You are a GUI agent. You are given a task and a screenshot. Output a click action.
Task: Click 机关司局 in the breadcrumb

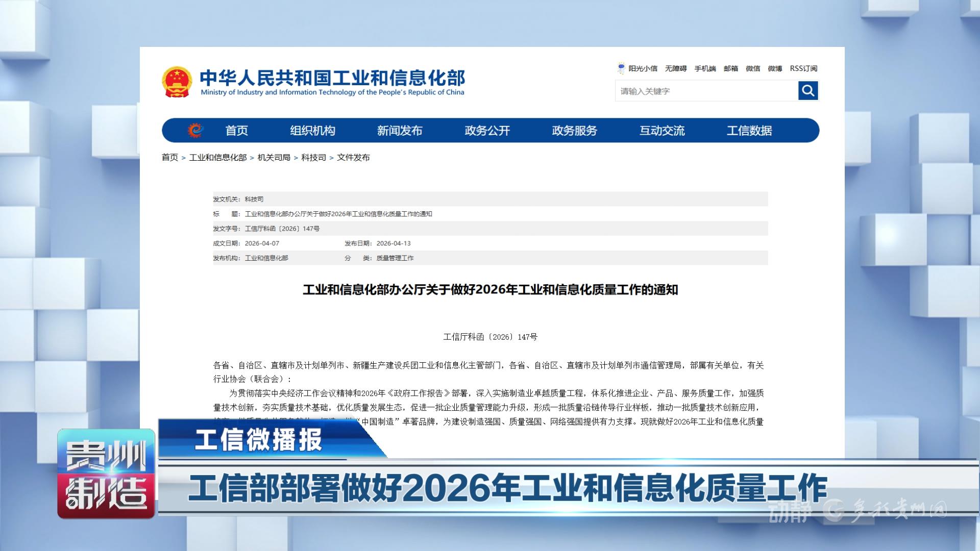pyautogui.click(x=274, y=158)
